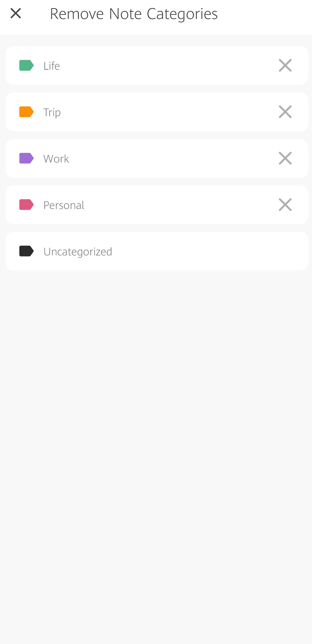
Task: Tap the Life category row card
Action: coord(157,65)
